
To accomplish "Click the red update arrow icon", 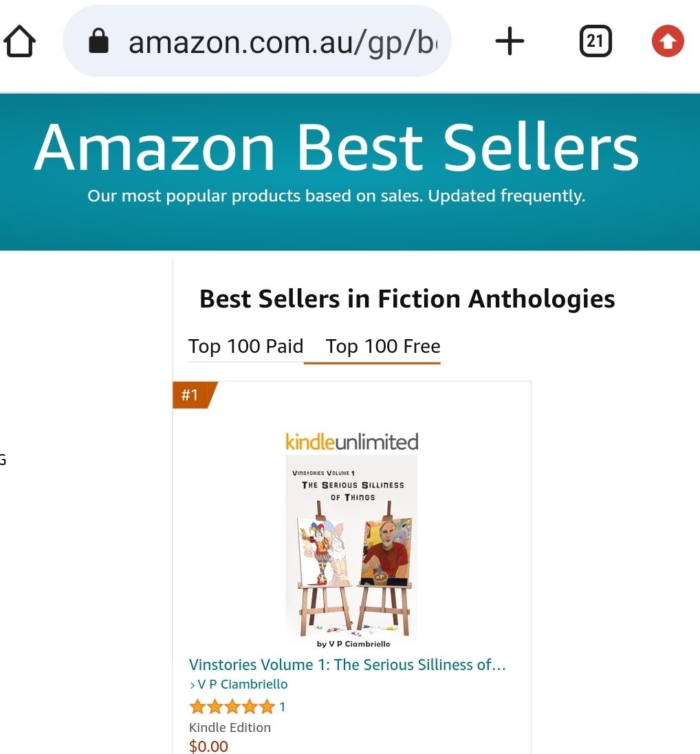I will click(668, 42).
